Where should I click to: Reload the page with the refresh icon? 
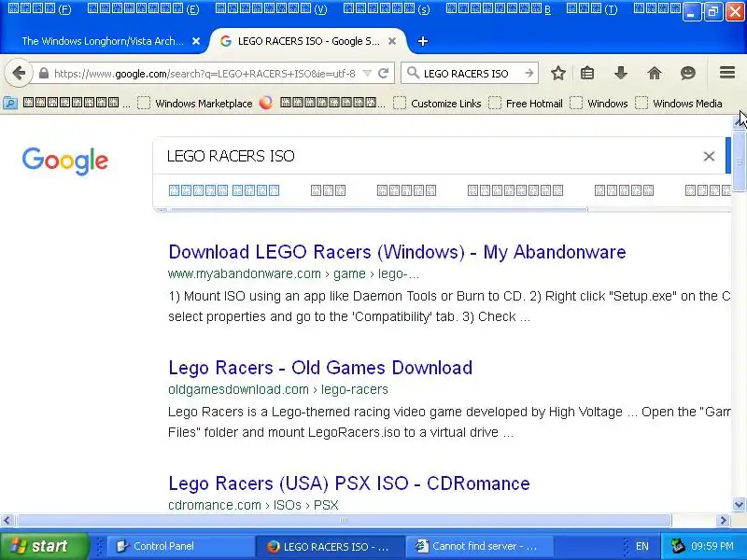click(383, 74)
